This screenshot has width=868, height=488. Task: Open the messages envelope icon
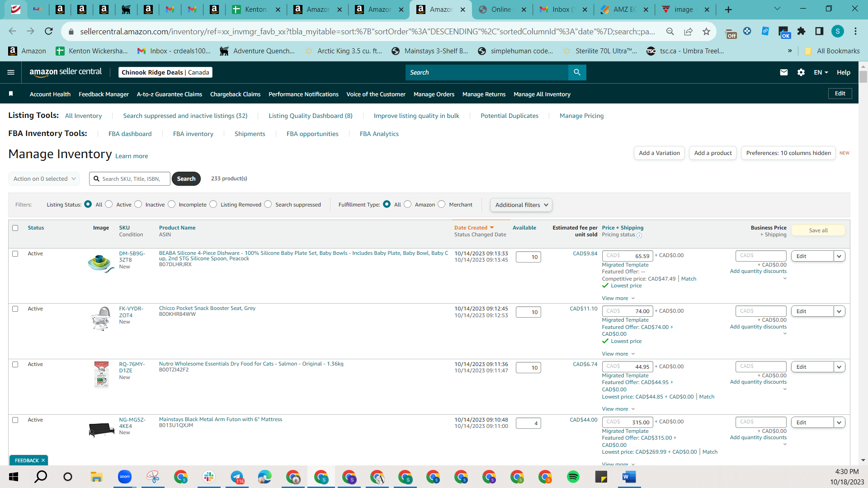click(784, 72)
